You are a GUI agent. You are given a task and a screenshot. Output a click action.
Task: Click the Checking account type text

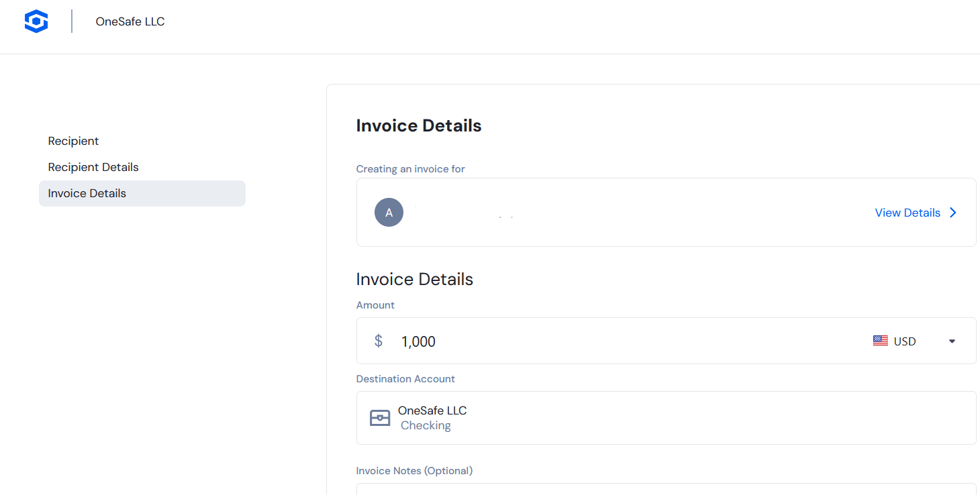(x=426, y=425)
